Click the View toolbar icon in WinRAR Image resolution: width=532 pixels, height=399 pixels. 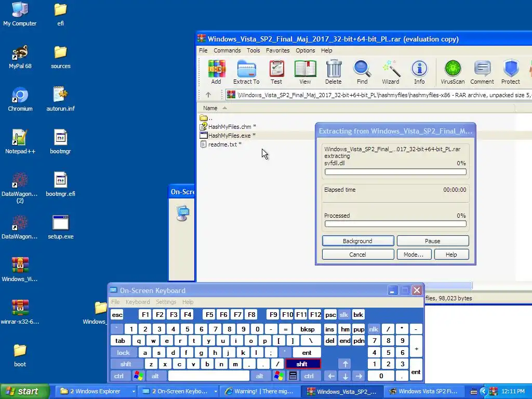[x=305, y=72]
